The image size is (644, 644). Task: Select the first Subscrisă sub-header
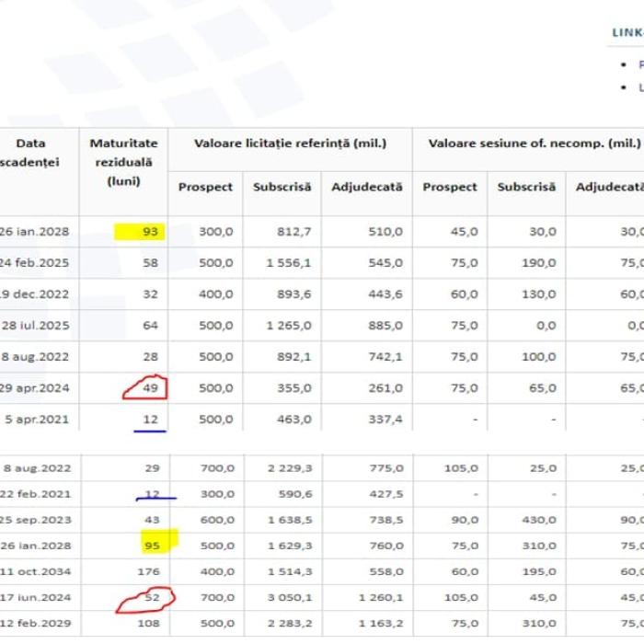click(282, 187)
